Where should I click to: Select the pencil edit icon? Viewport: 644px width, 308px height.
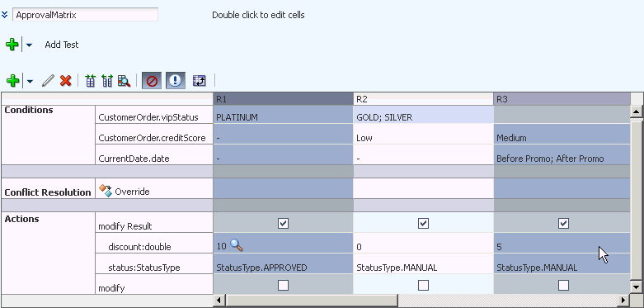point(48,81)
